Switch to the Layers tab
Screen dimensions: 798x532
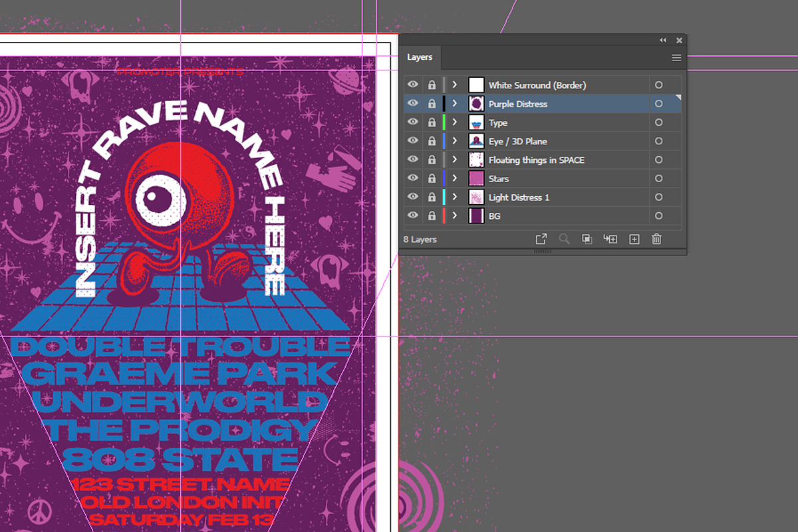(x=420, y=57)
